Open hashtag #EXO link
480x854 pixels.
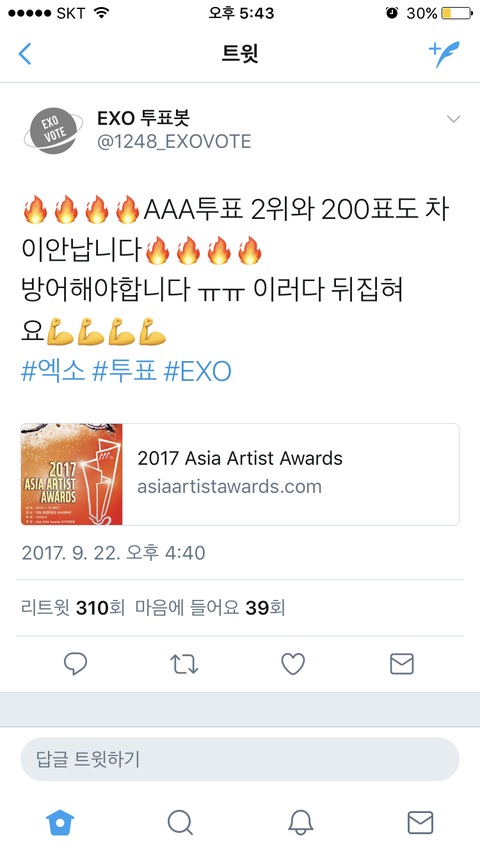point(198,371)
